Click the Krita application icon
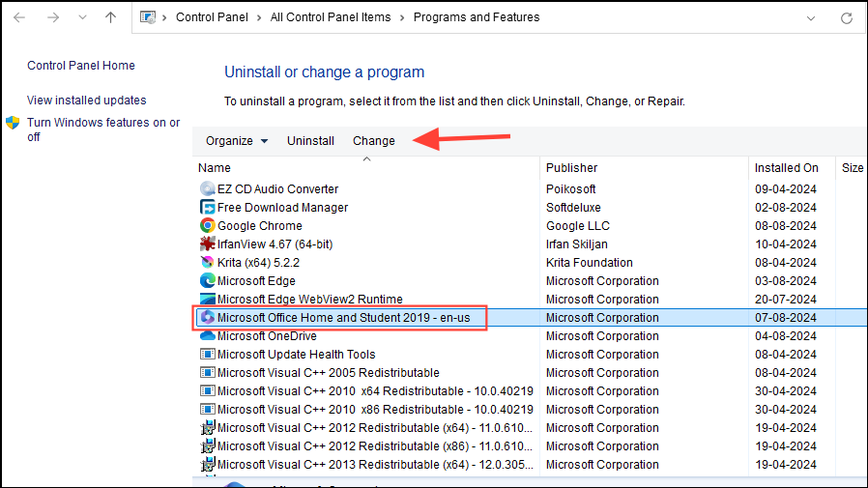This screenshot has width=868, height=488. 208,262
